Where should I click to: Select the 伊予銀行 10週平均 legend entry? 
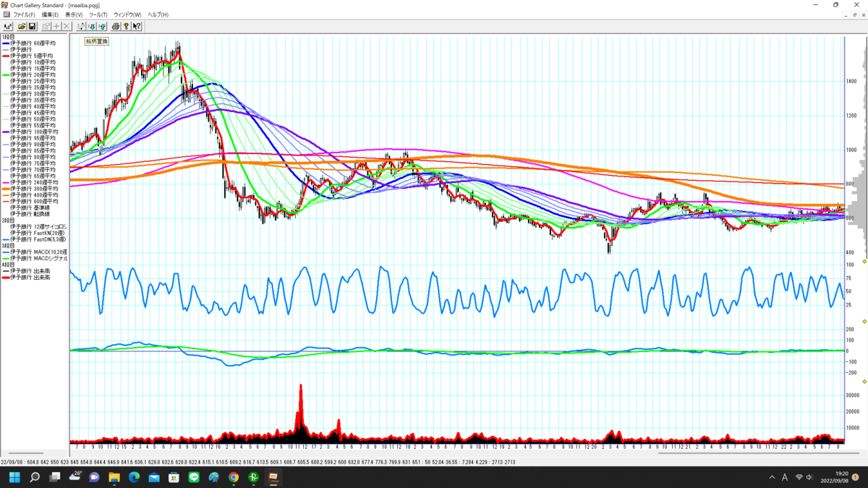(33, 62)
